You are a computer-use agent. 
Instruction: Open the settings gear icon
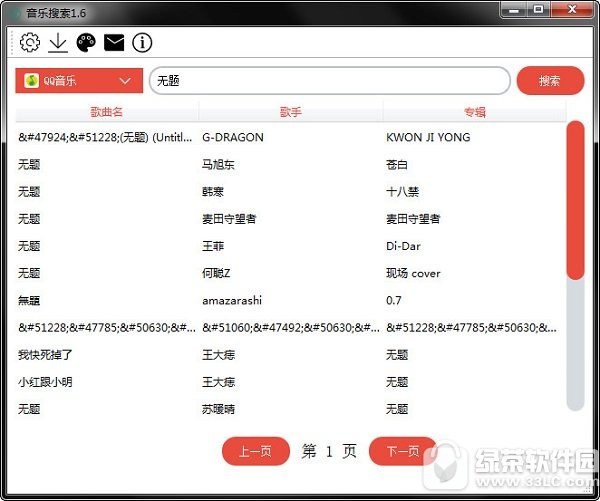point(29,42)
